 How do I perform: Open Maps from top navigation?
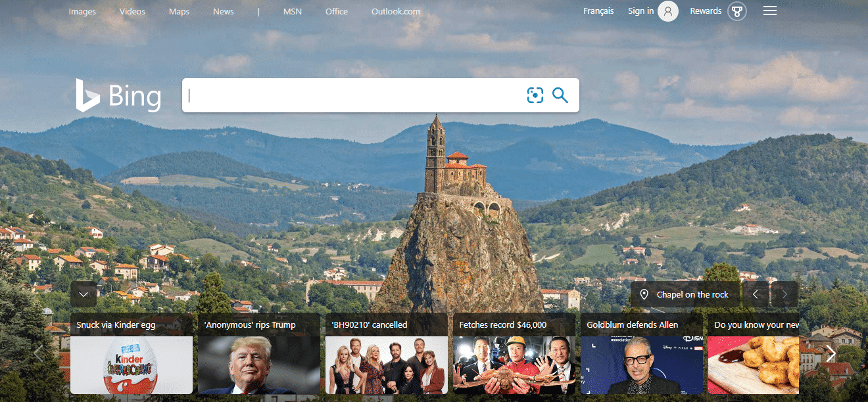click(179, 12)
